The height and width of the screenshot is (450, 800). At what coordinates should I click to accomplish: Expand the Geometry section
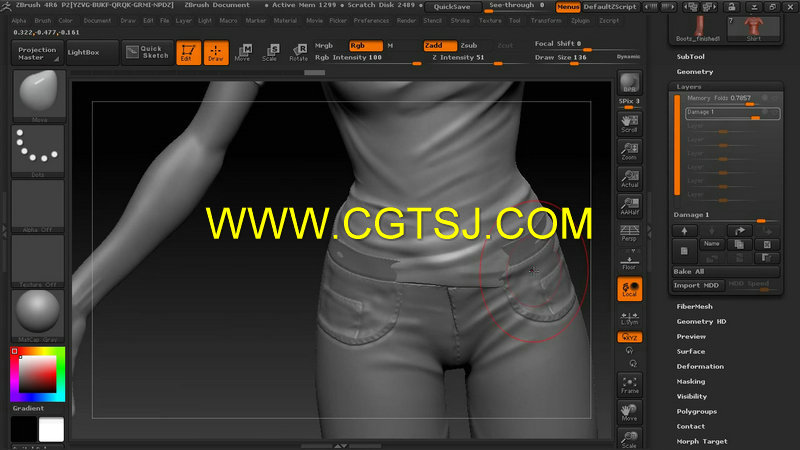(x=695, y=72)
